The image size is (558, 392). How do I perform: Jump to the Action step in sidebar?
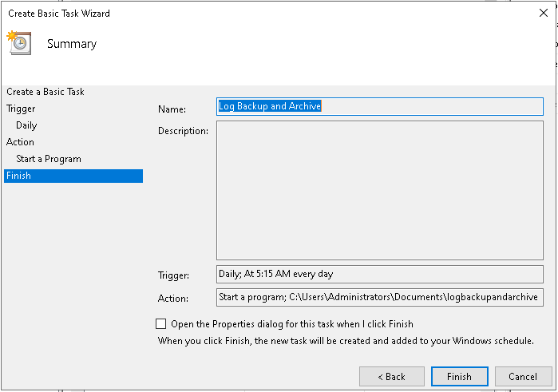(21, 142)
